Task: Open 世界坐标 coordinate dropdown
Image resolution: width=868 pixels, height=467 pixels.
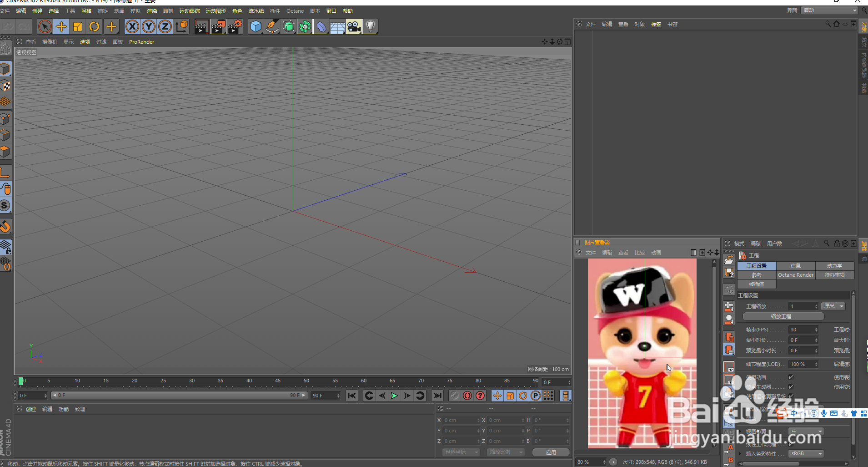Action: point(461,452)
